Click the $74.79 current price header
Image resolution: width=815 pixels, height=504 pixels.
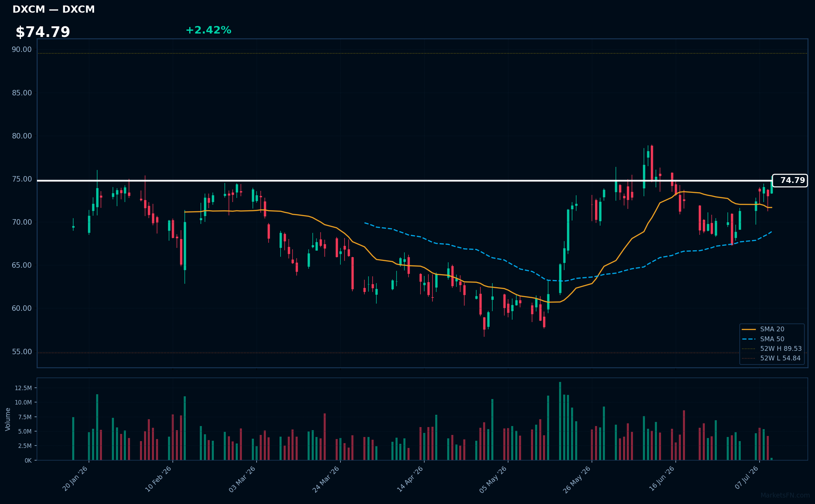coord(43,32)
